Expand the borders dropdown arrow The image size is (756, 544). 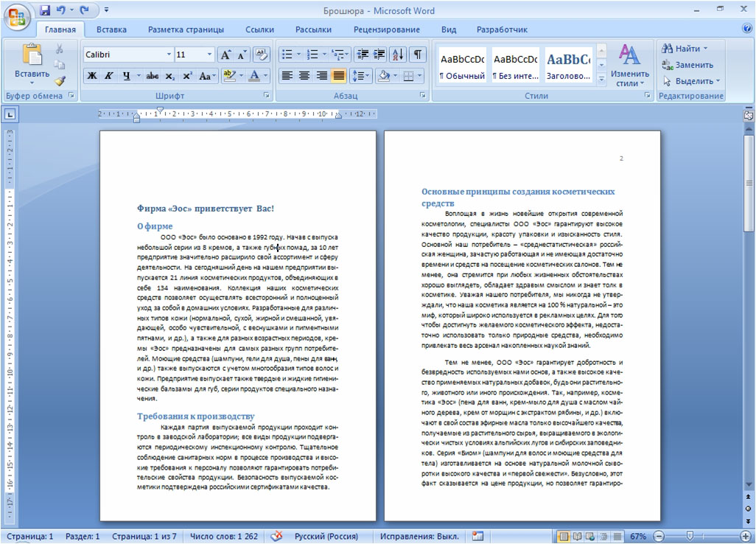[x=420, y=76]
